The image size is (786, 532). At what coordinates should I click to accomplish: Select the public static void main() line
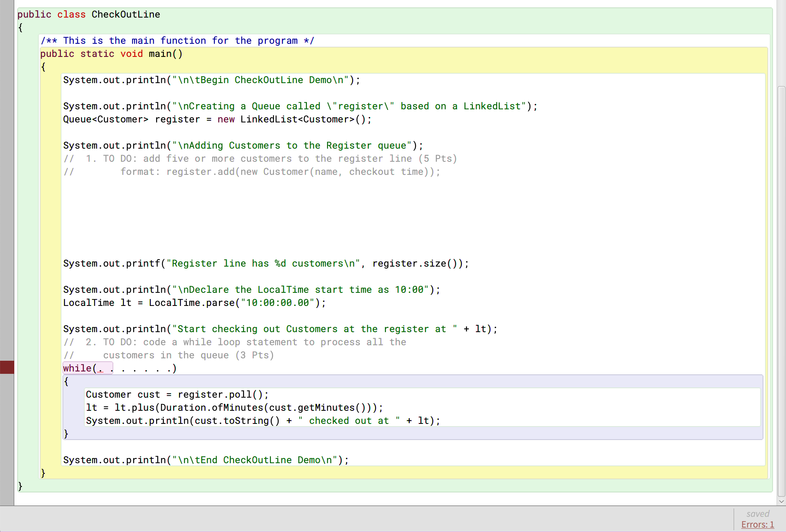pyautogui.click(x=111, y=54)
